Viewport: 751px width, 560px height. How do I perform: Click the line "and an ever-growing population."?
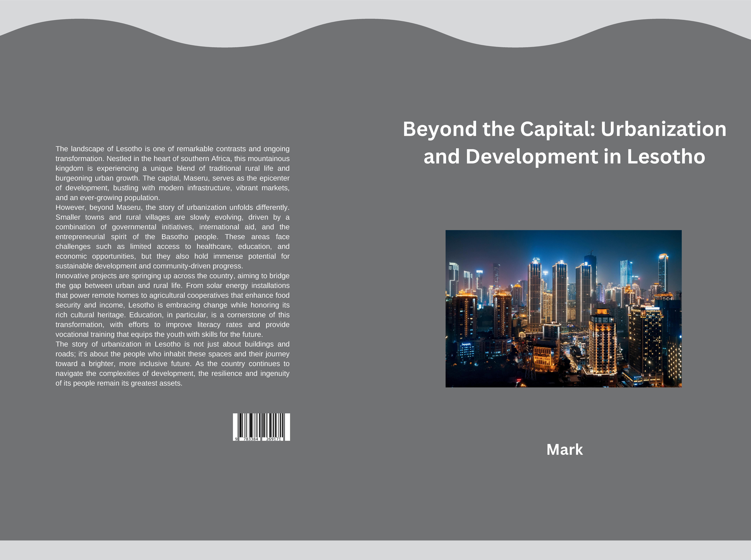108,198
